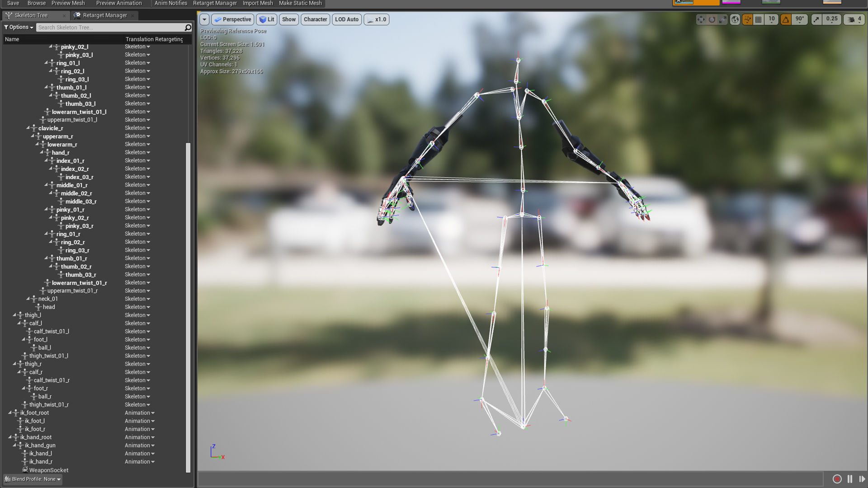Select the lowerarm_r bone
Viewport: 868px width, 488px height.
click(62, 145)
